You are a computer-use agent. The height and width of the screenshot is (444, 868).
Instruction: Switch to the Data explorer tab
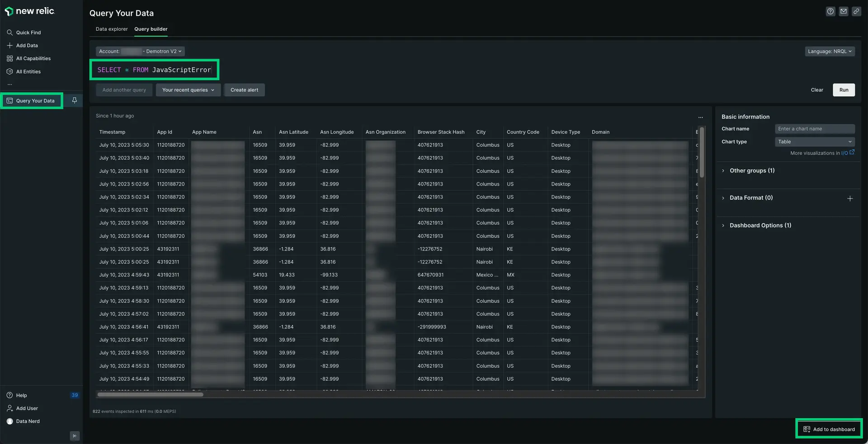112,29
